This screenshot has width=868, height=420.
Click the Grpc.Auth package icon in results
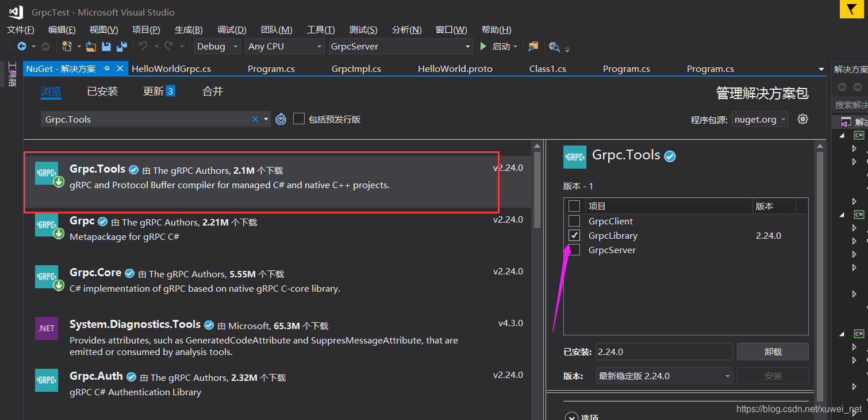(47, 380)
